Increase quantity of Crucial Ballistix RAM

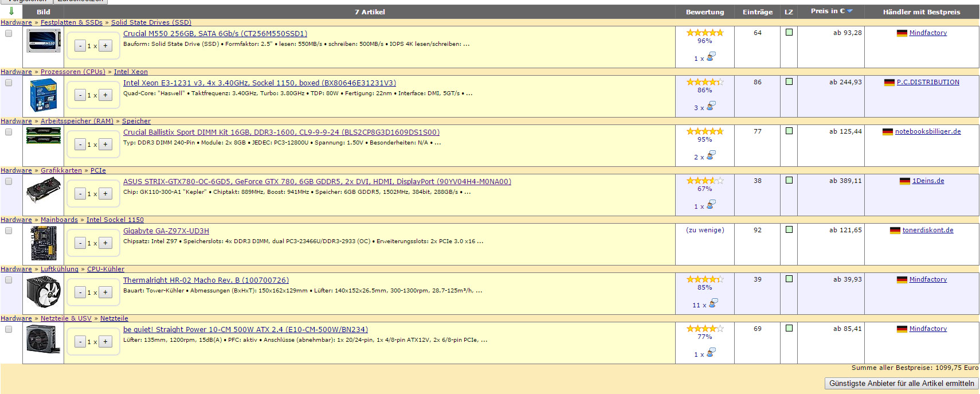point(105,145)
